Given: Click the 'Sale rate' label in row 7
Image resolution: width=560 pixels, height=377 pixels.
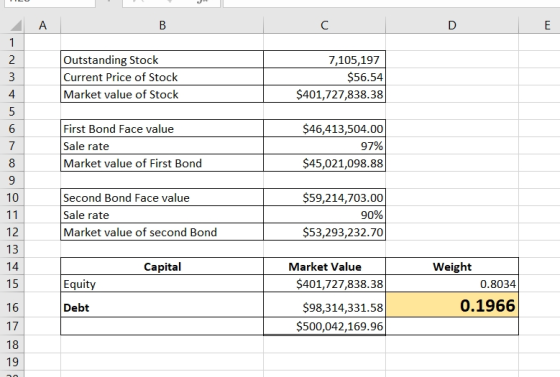Looking at the screenshot, I should coord(86,146).
